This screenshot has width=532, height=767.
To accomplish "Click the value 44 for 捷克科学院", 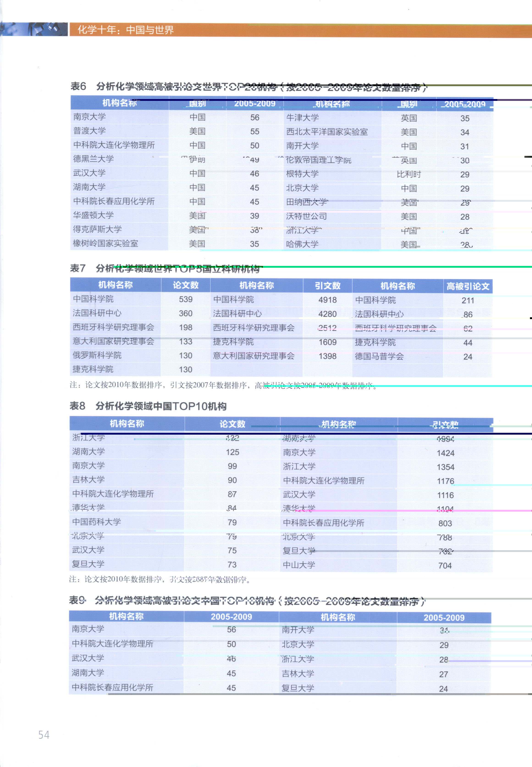I will (468, 343).
